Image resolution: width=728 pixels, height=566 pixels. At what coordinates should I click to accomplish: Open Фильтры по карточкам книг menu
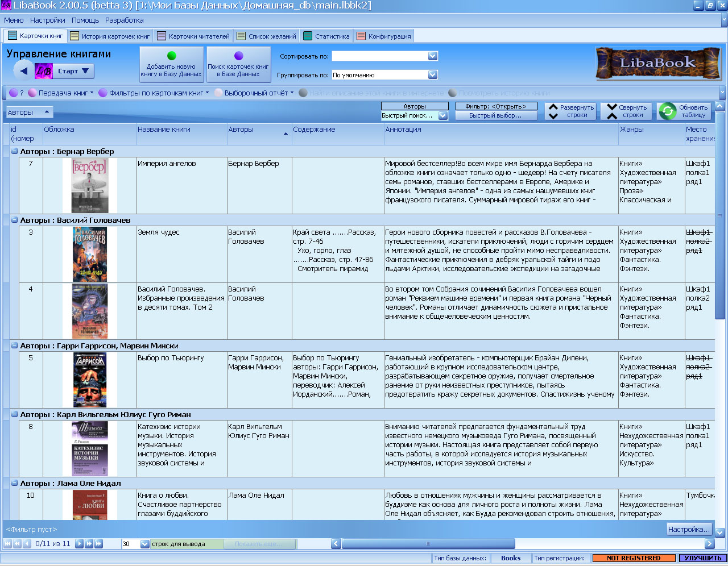[x=154, y=93]
